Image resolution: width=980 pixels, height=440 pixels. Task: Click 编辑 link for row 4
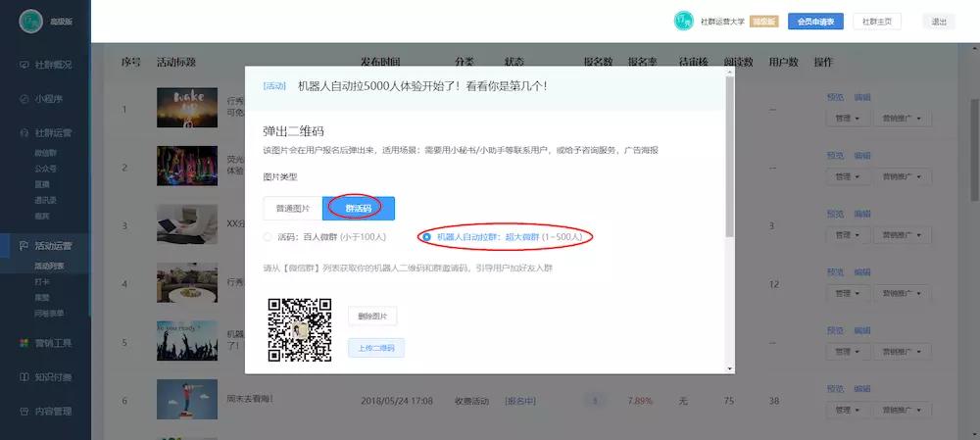coord(862,271)
